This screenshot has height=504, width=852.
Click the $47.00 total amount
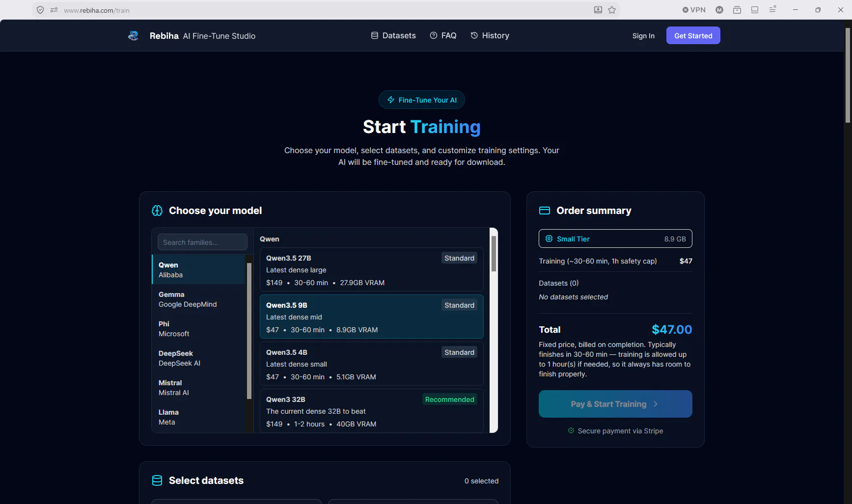(x=672, y=329)
